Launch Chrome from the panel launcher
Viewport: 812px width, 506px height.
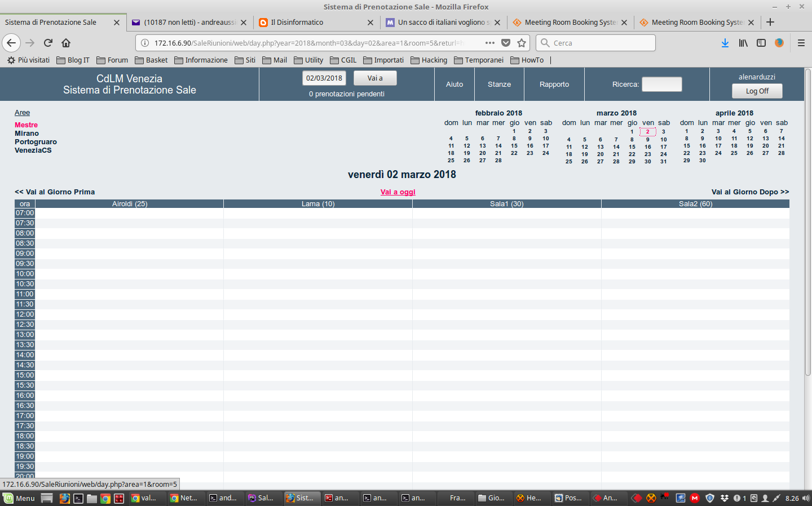pos(105,498)
